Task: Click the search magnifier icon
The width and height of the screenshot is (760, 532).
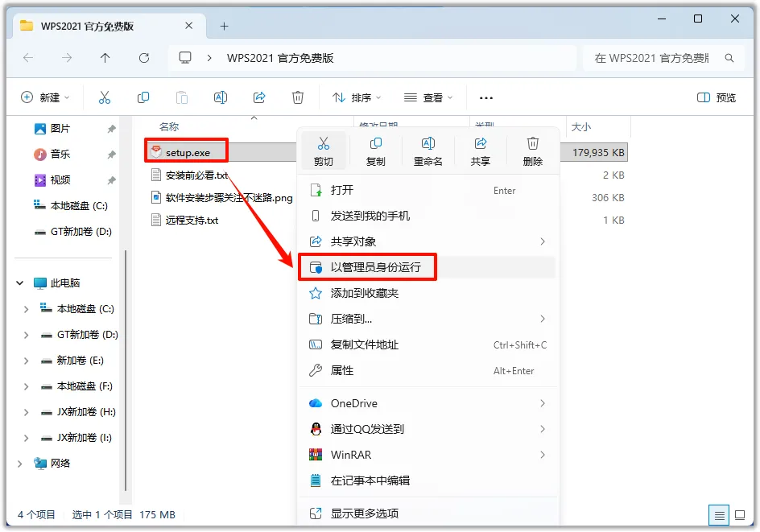Action: click(x=729, y=58)
